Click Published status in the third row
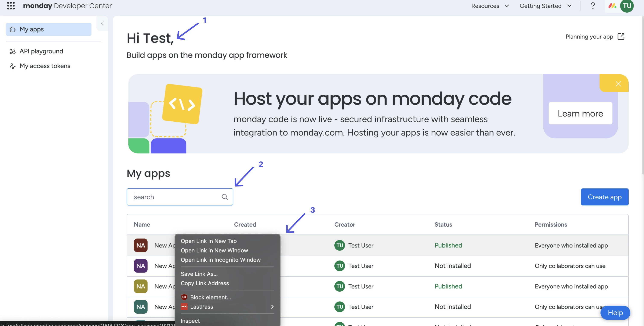Screen dimensions: 644x326 pyautogui.click(x=448, y=286)
